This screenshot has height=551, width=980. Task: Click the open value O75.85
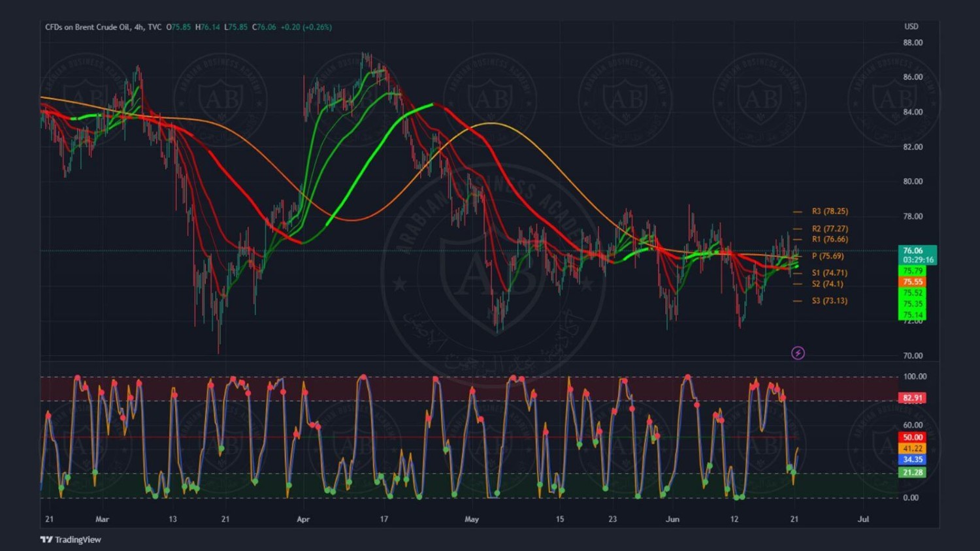pyautogui.click(x=178, y=27)
